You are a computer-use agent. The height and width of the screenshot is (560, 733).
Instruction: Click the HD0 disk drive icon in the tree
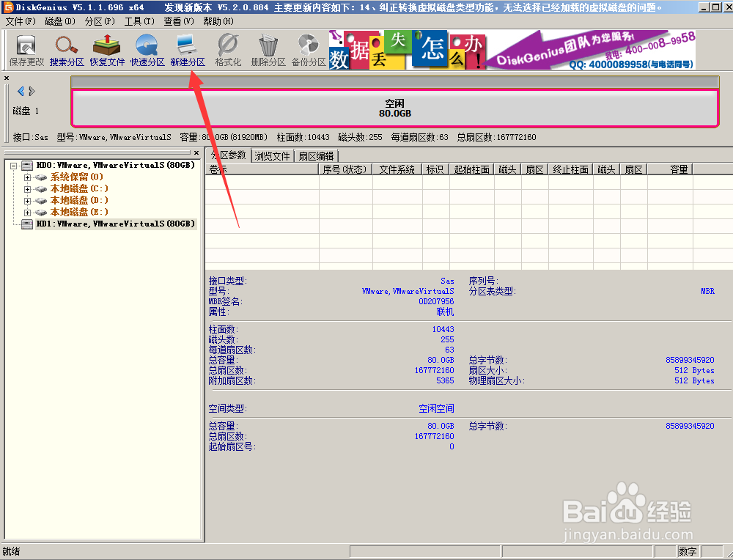pos(27,165)
